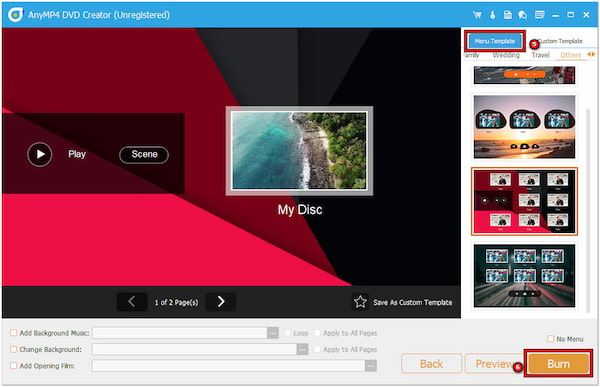The image size is (600, 387).
Task: Enable Add Opening Film checkbox
Action: [13, 366]
